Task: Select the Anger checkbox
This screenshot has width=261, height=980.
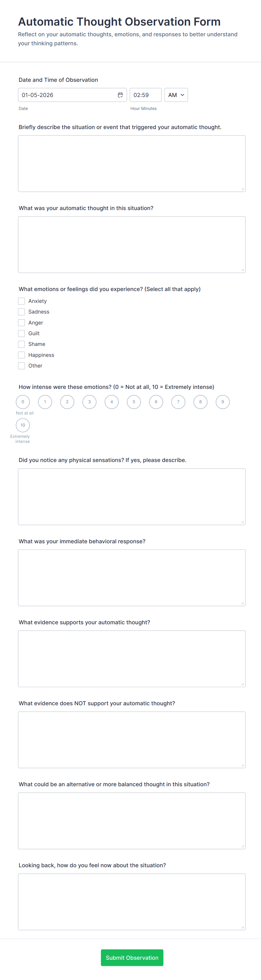Action: pyautogui.click(x=21, y=322)
